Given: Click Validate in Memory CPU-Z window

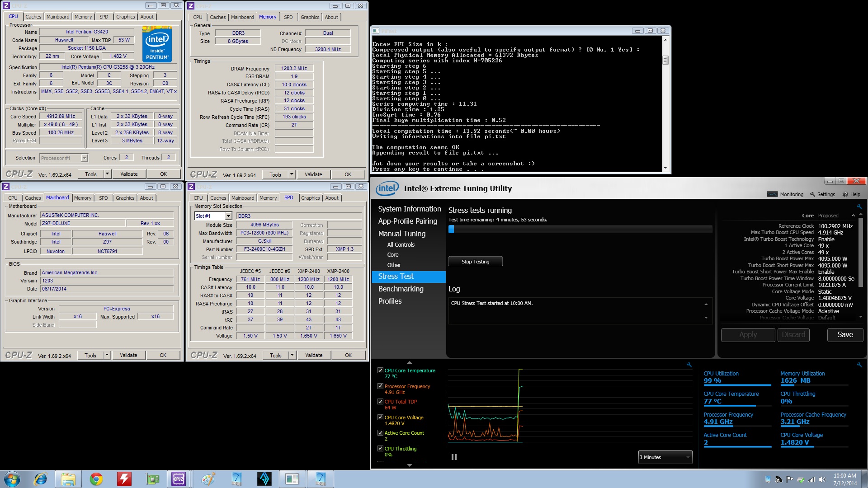Looking at the screenshot, I should coord(313,174).
